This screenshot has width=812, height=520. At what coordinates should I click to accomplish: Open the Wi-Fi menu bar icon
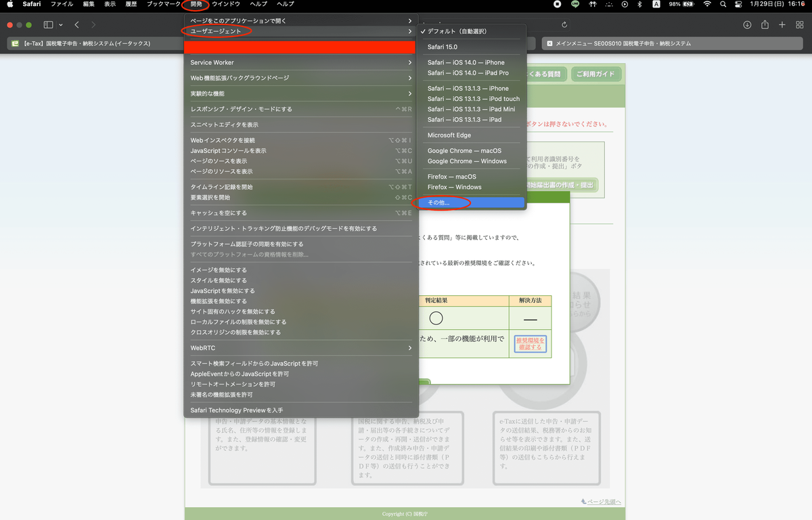coord(708,4)
